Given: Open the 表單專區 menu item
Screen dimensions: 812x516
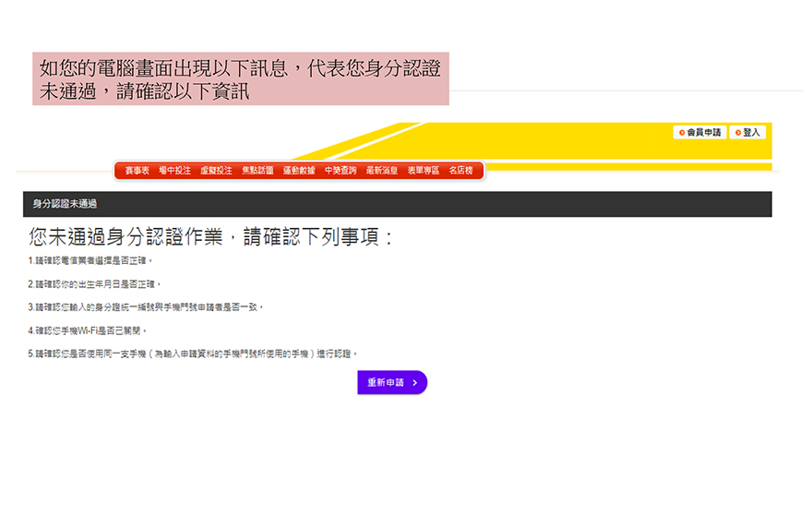Looking at the screenshot, I should pyautogui.click(x=424, y=171).
